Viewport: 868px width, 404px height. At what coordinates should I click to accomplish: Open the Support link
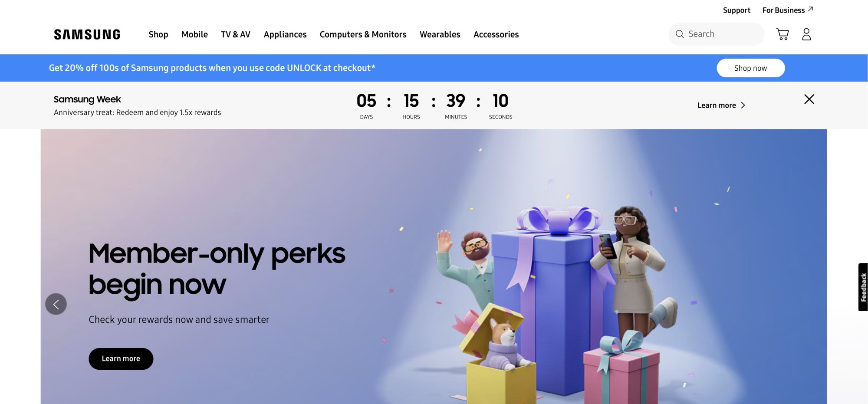(x=736, y=10)
